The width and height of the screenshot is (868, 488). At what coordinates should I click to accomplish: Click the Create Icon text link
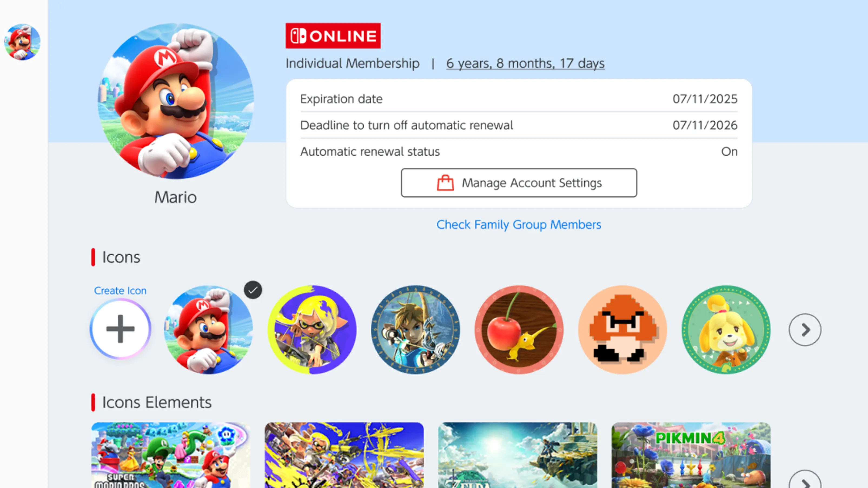[x=120, y=290]
